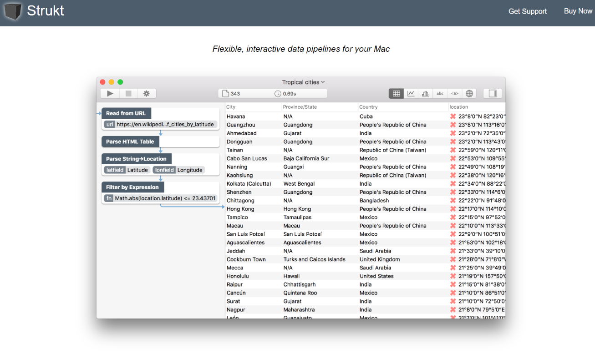Switch to the globe map view
The width and height of the screenshot is (595, 364).
click(469, 93)
